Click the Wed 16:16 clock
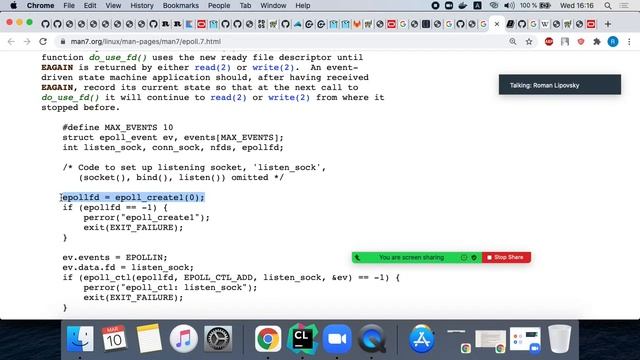The image size is (640, 360). pos(576,6)
